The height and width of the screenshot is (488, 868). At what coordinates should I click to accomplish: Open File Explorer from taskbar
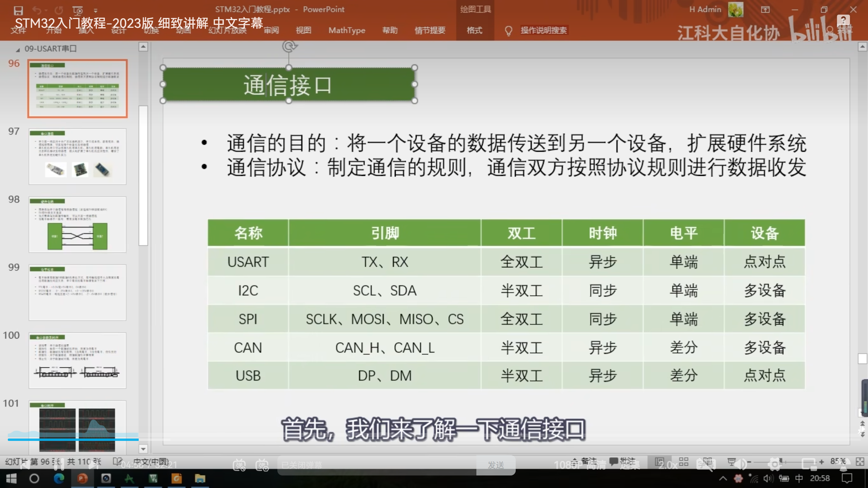200,479
